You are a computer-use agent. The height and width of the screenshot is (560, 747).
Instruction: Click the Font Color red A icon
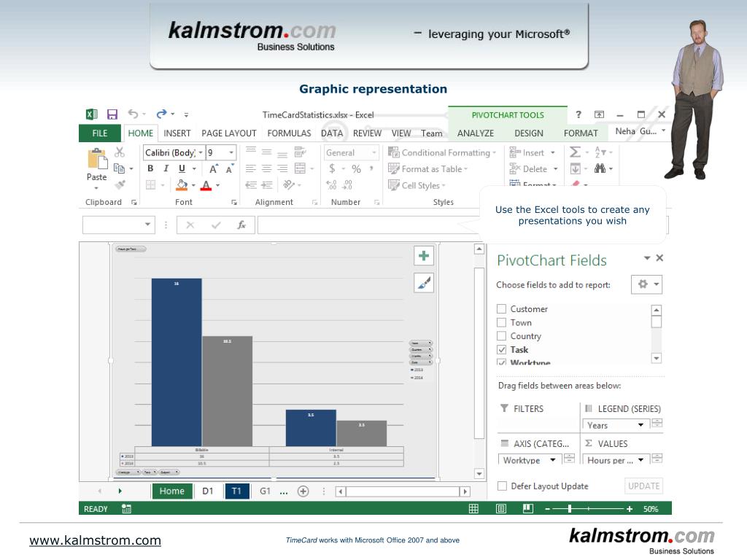click(206, 185)
